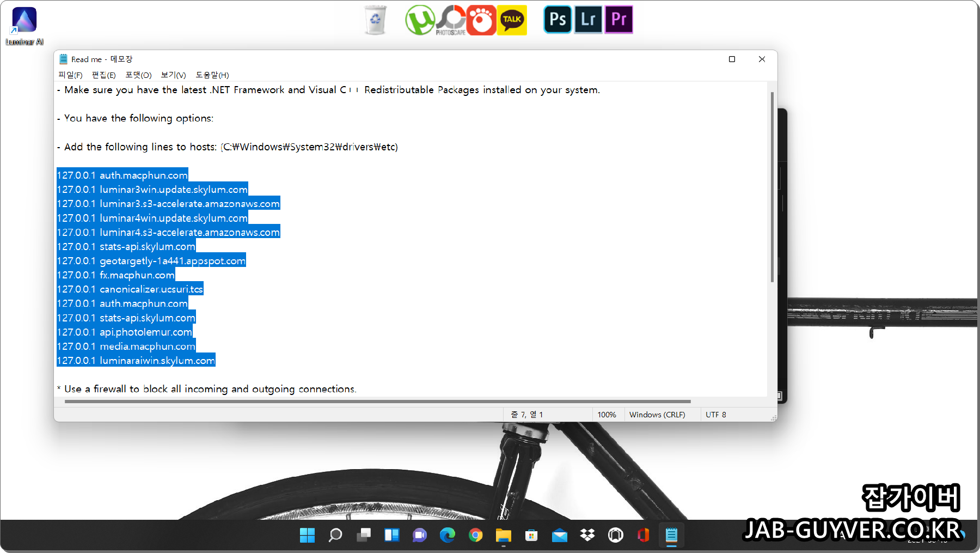Open the Windows Start button
This screenshot has height=553, width=980.
click(307, 535)
